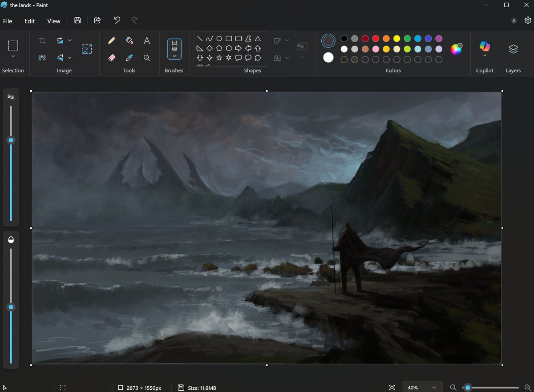Select the Fill bucket tool

(129, 40)
